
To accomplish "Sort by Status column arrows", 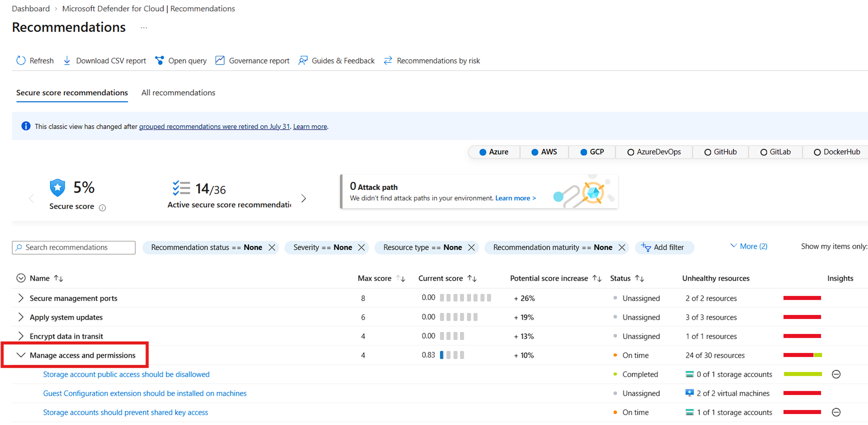I will [x=639, y=278].
